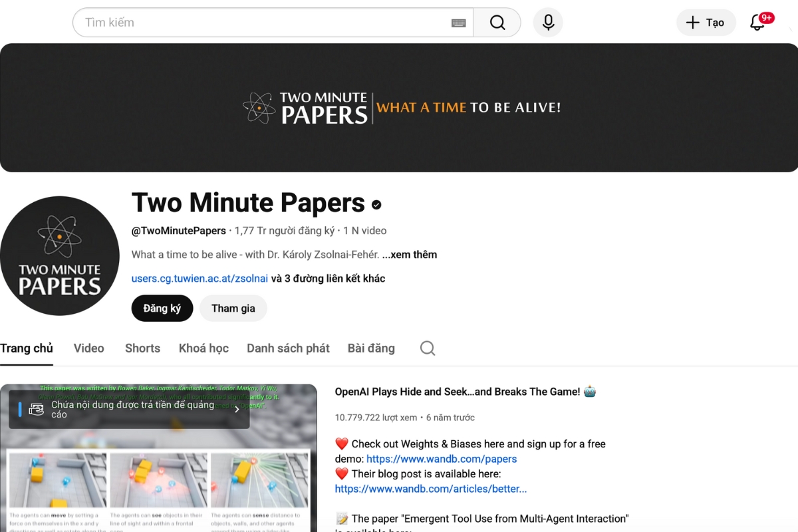
Task: Expand the 'và 3 đường liên kết khác' links
Action: (x=328, y=279)
